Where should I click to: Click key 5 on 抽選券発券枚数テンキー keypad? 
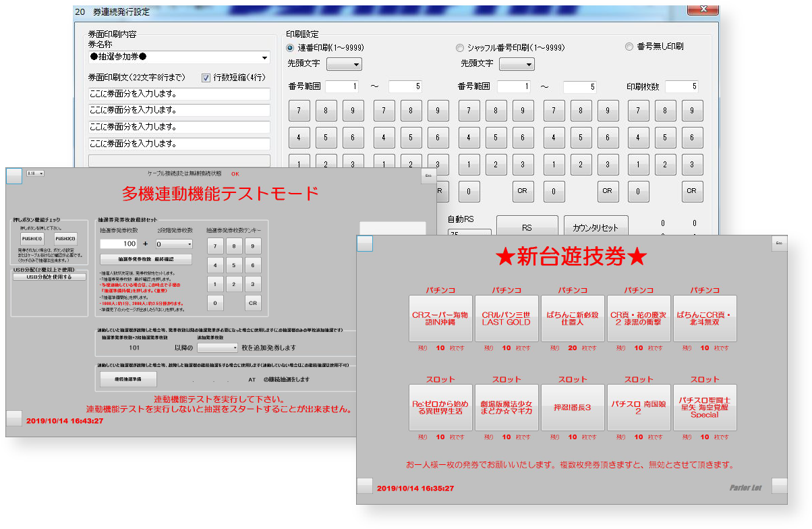pos(234,265)
